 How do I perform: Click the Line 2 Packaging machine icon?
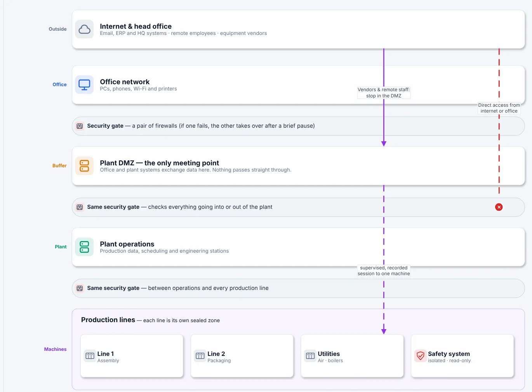pyautogui.click(x=200, y=356)
